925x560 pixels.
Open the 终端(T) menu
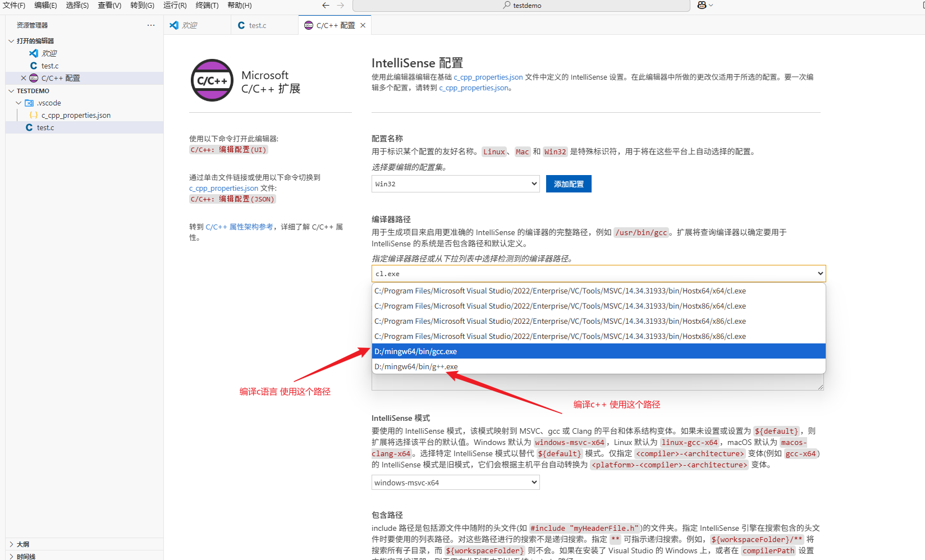(207, 5)
